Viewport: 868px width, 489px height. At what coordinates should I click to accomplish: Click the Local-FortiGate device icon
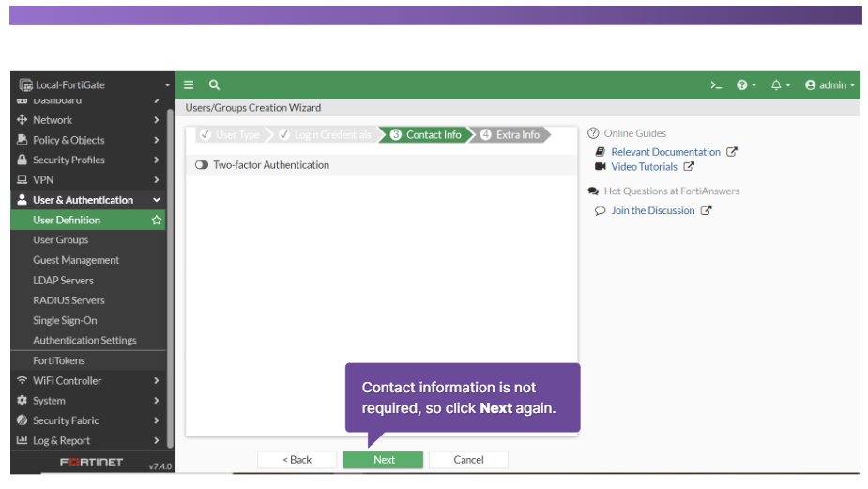(25, 85)
